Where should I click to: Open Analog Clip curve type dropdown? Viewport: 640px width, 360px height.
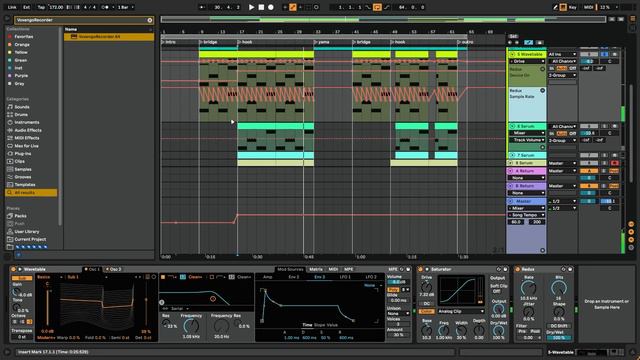461,311
